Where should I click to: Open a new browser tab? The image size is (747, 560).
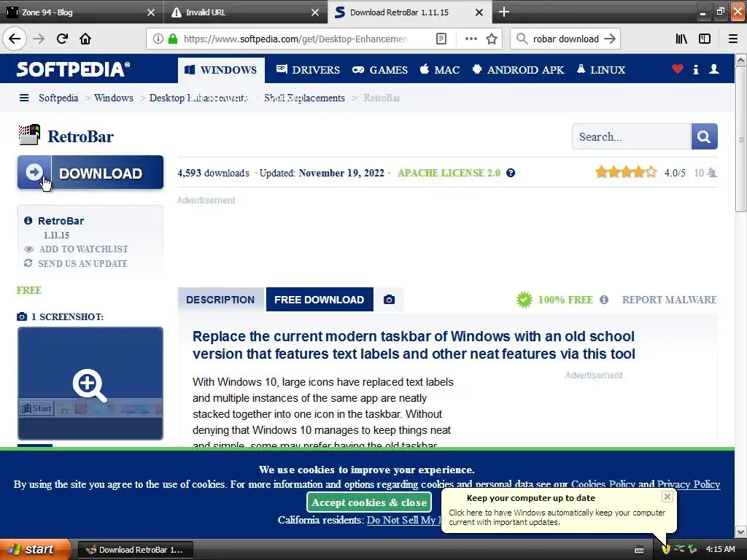pyautogui.click(x=503, y=12)
